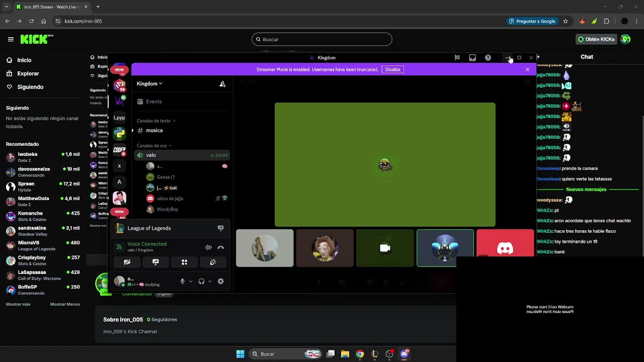Open the Discord soundboard

click(x=213, y=262)
